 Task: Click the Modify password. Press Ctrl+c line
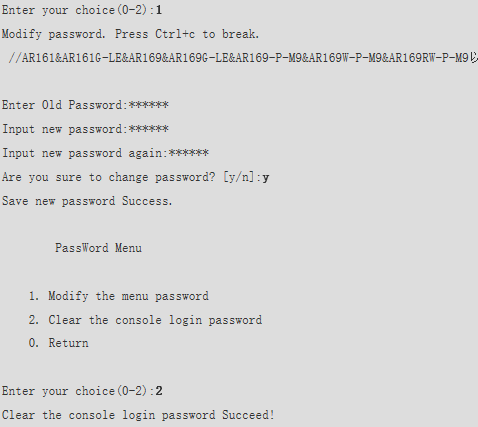(130, 34)
